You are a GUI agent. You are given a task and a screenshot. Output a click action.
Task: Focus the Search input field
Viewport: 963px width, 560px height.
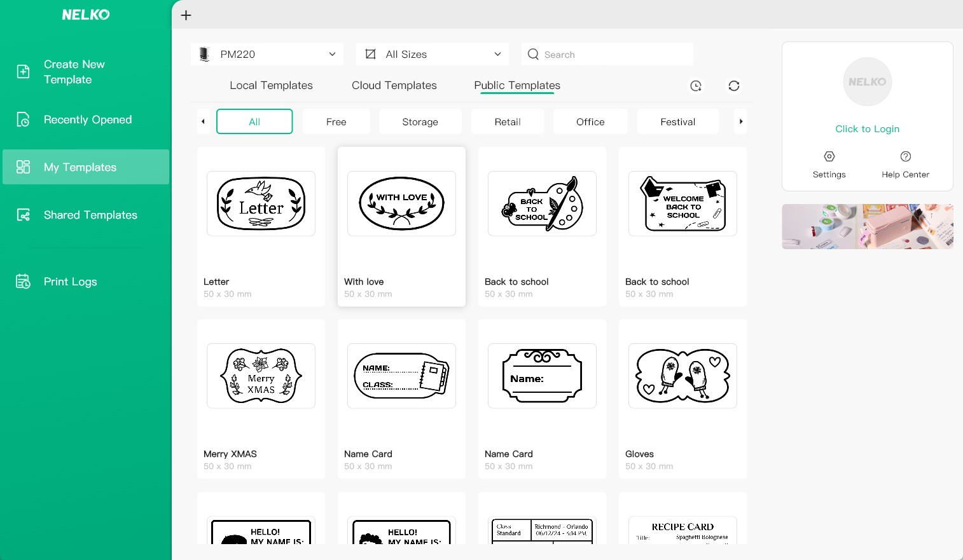coord(607,54)
